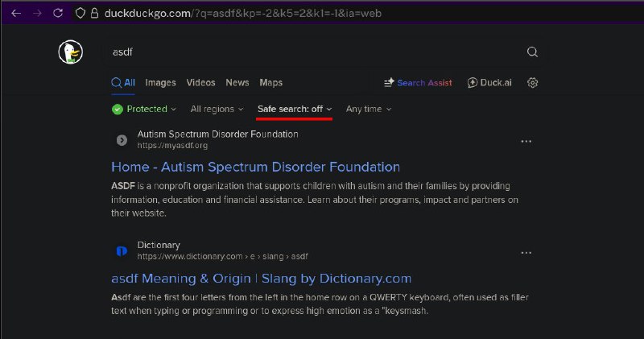
Task: Open more options for the Dictionary result
Action: click(x=526, y=253)
